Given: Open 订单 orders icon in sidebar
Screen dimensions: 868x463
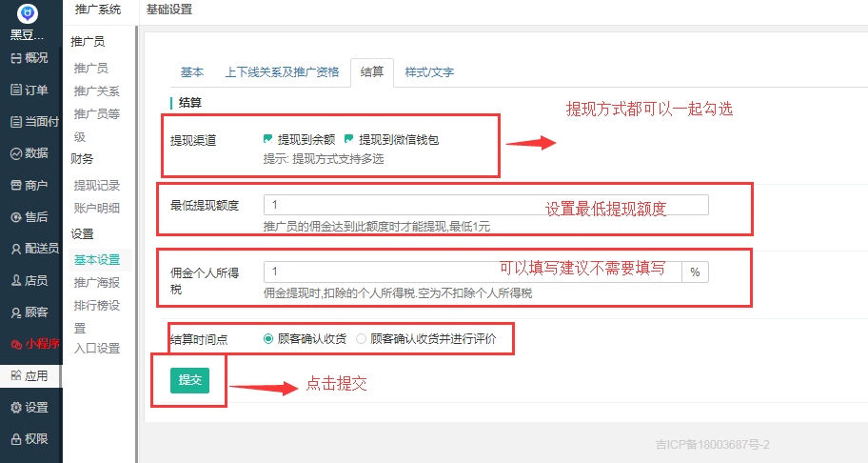Looking at the screenshot, I should click(16, 90).
